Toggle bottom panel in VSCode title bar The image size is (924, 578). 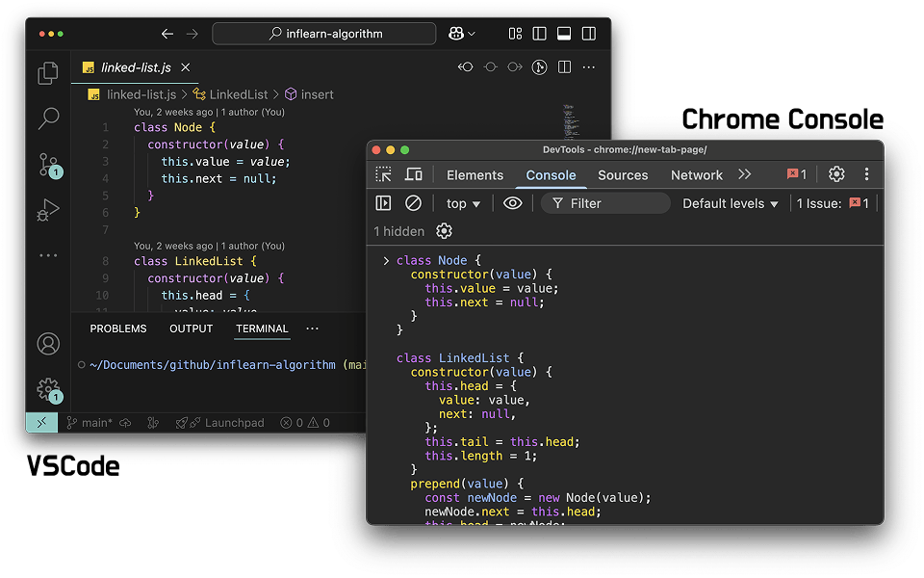pyautogui.click(x=564, y=34)
